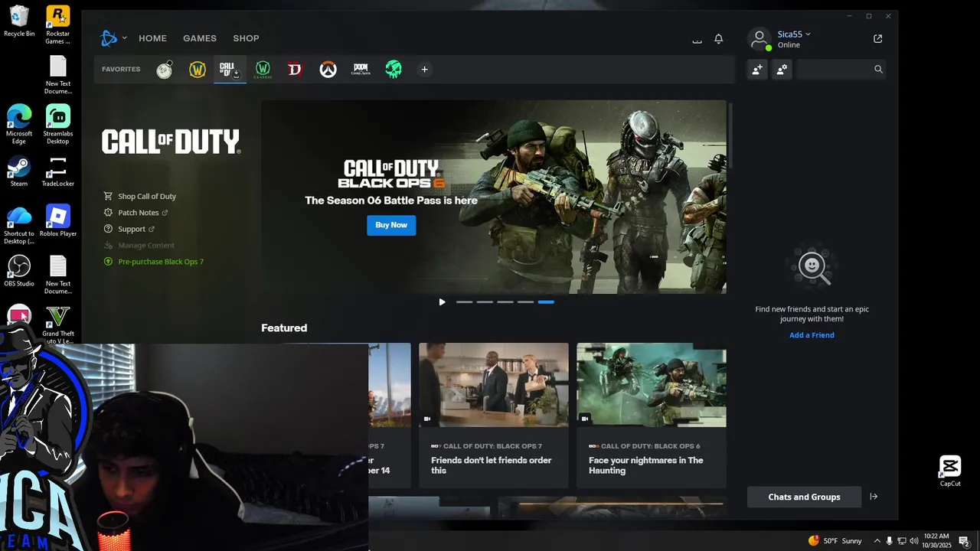Viewport: 980px width, 551px height.
Task: Expand the Sica55 account dropdown
Action: pos(808,34)
